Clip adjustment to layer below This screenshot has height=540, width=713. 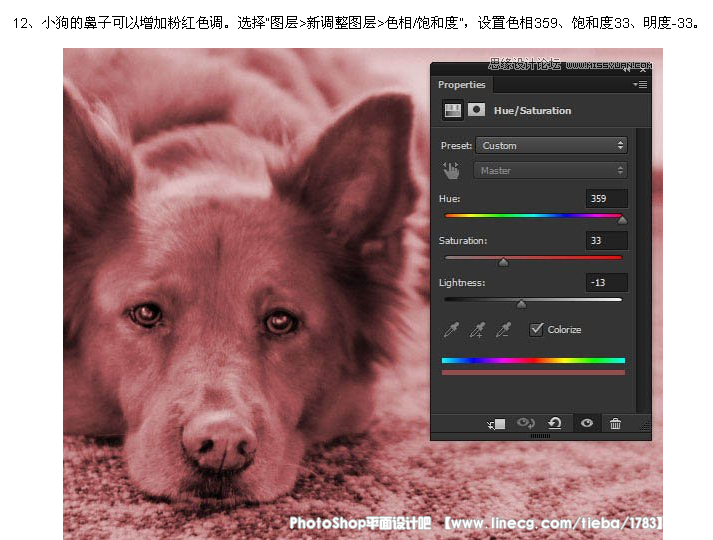tap(496, 424)
